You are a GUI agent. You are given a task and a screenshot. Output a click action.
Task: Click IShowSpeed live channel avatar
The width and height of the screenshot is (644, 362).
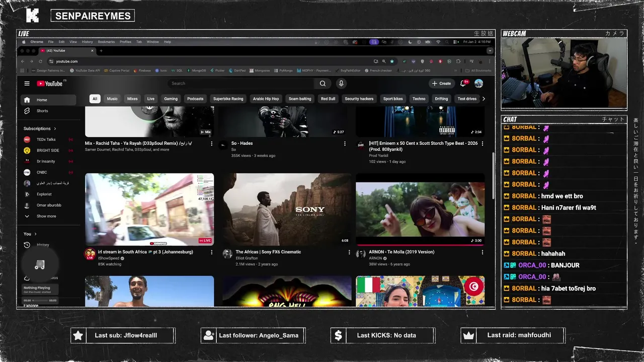click(x=90, y=254)
